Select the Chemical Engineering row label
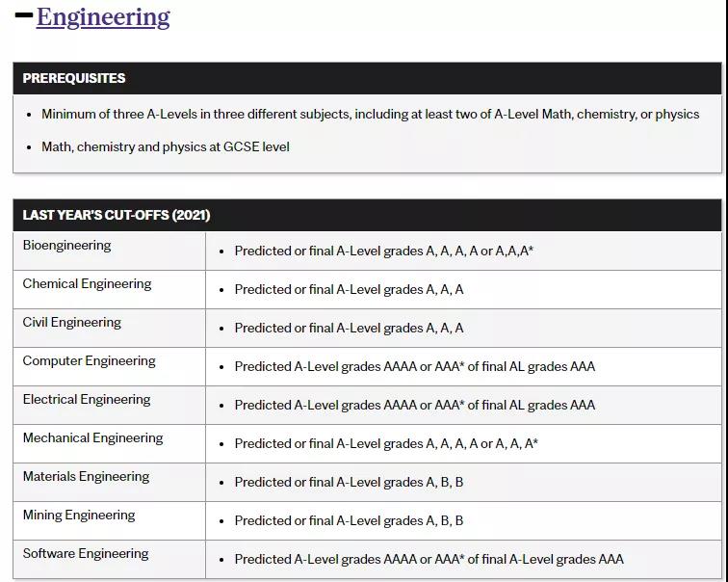728x582 pixels. 87,284
